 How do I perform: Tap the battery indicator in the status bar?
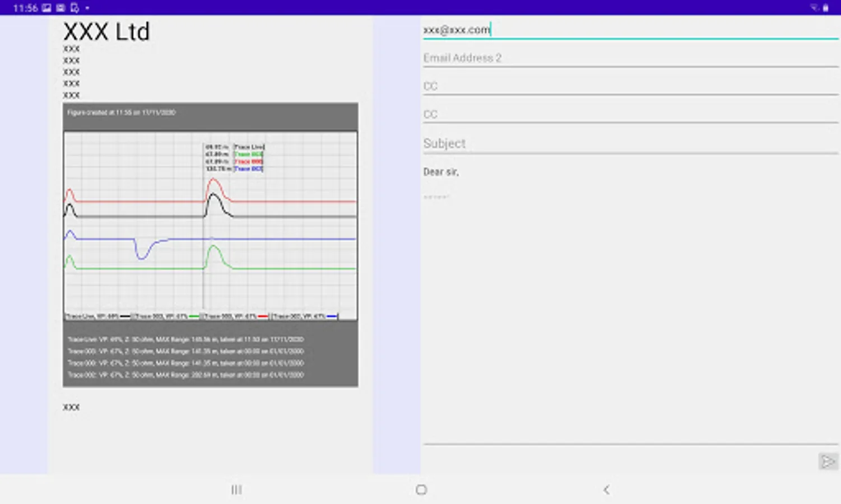point(826,8)
